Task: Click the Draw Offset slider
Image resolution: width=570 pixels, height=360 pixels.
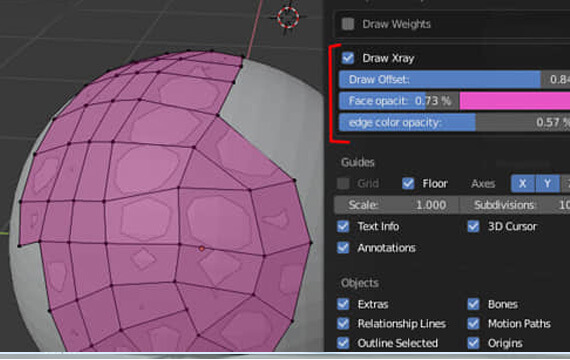Action: pyautogui.click(x=454, y=80)
